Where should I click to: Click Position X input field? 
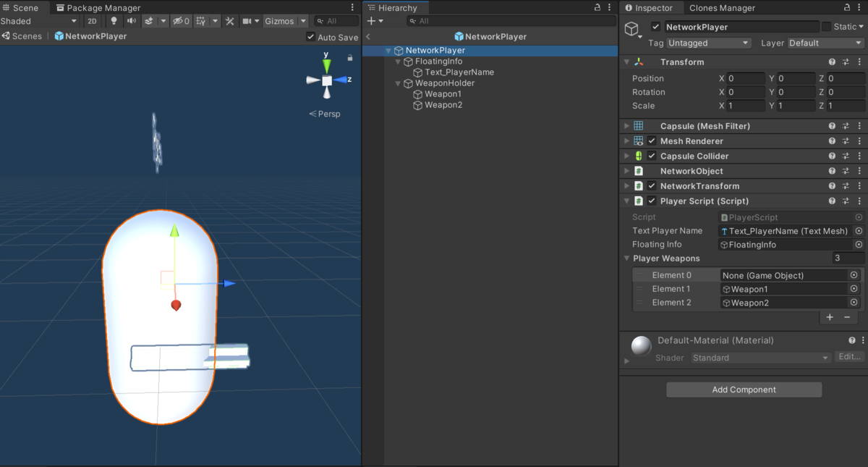(746, 78)
